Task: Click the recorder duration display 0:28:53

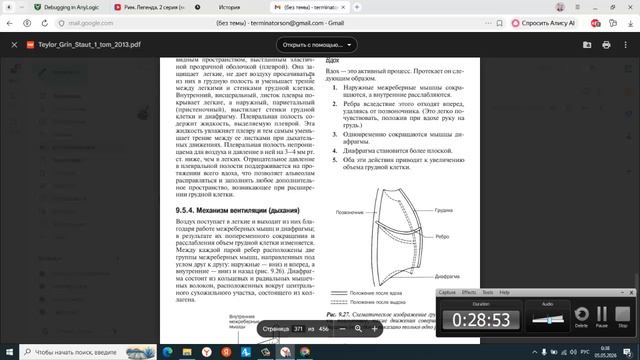Action: pyautogui.click(x=481, y=320)
